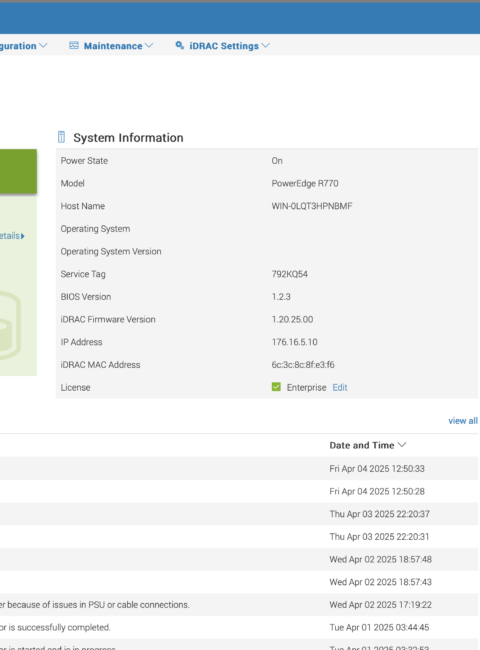Select the IP address 176.16.5.10
The width and height of the screenshot is (480, 650).
click(x=294, y=342)
